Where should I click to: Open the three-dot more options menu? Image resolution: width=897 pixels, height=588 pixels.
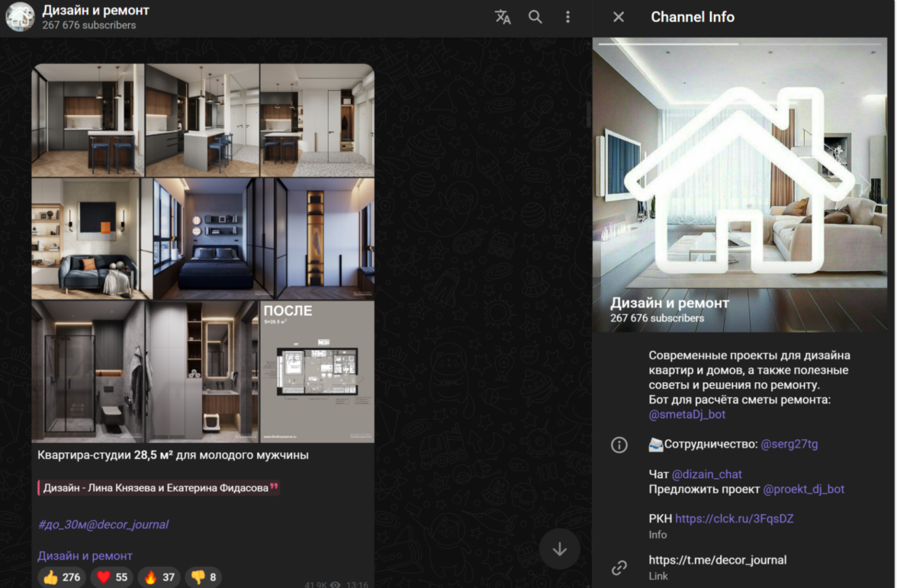[x=567, y=17]
